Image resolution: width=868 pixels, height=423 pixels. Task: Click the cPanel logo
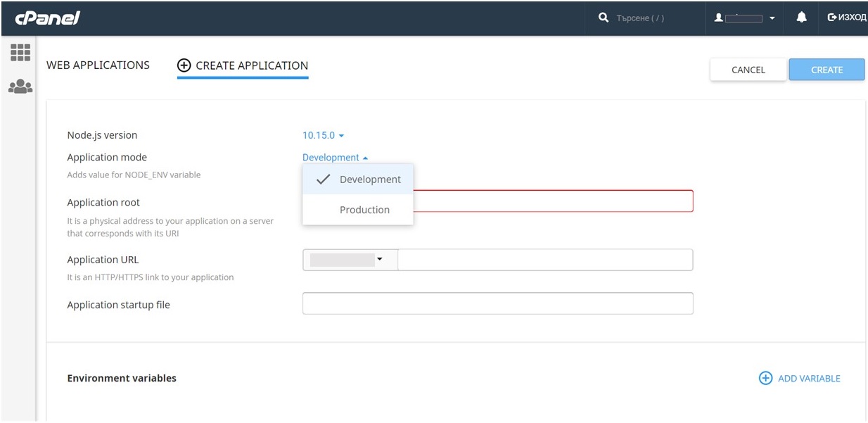click(x=48, y=18)
